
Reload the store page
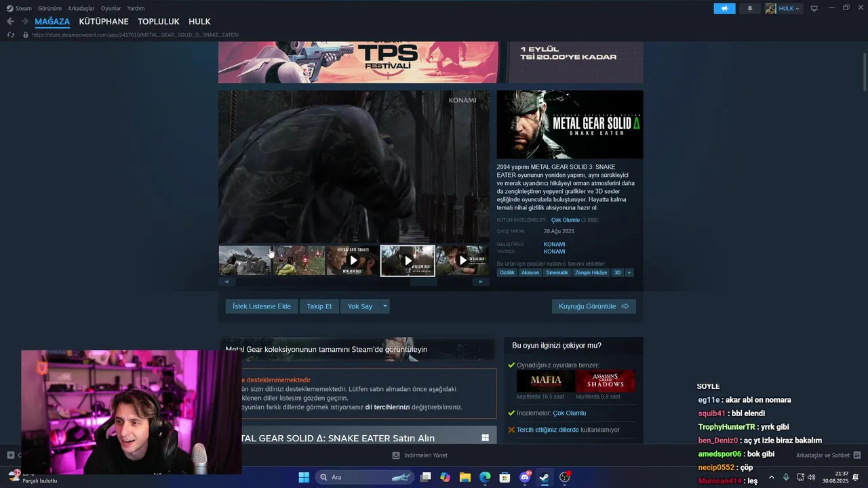pos(10,35)
